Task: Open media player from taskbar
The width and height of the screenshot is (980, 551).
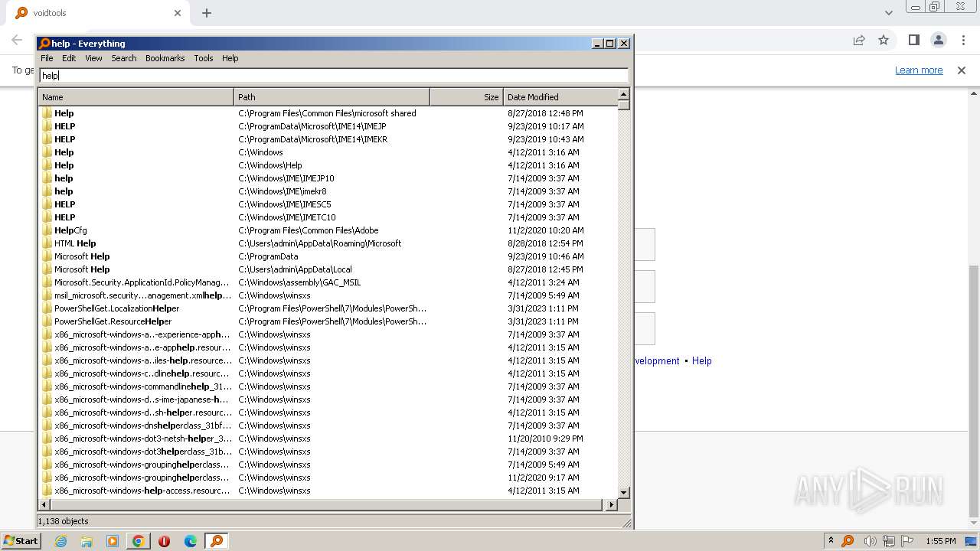Action: (x=113, y=541)
